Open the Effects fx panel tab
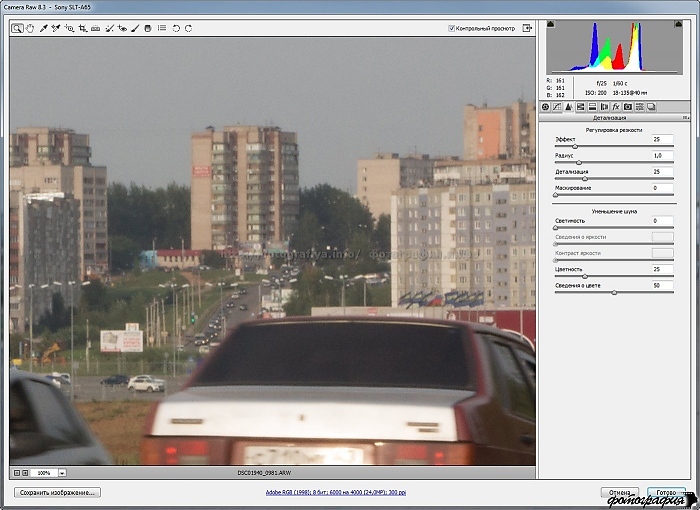 [616, 107]
